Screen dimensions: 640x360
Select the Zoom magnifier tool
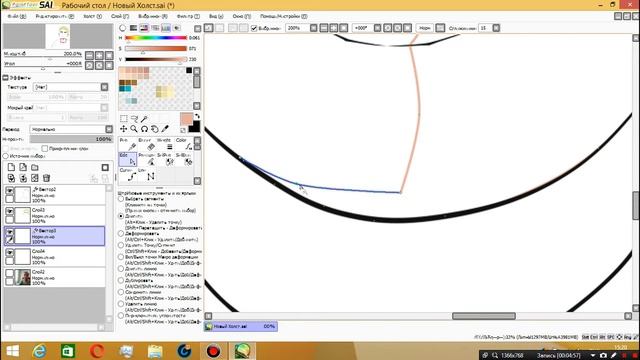click(x=134, y=129)
